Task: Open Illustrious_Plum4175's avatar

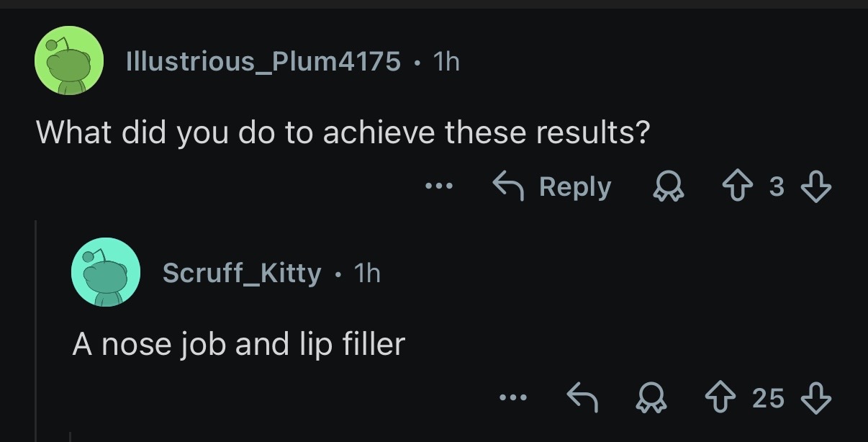Action: (x=66, y=62)
